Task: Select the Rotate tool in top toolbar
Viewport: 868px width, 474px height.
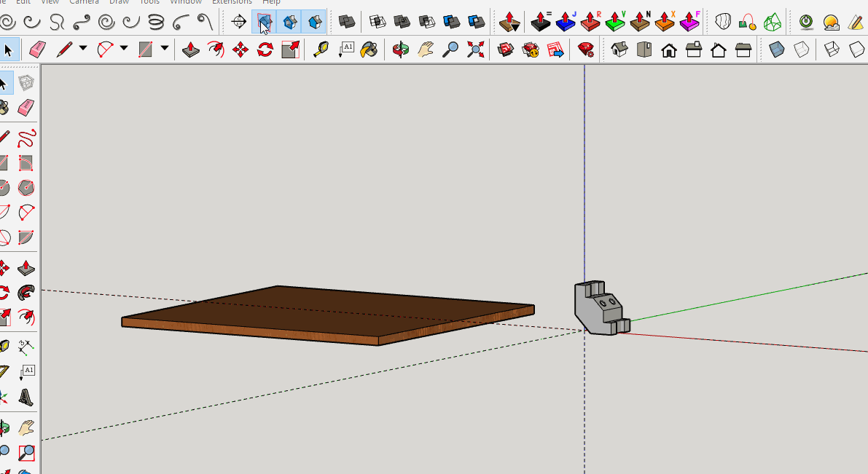Action: click(x=265, y=50)
